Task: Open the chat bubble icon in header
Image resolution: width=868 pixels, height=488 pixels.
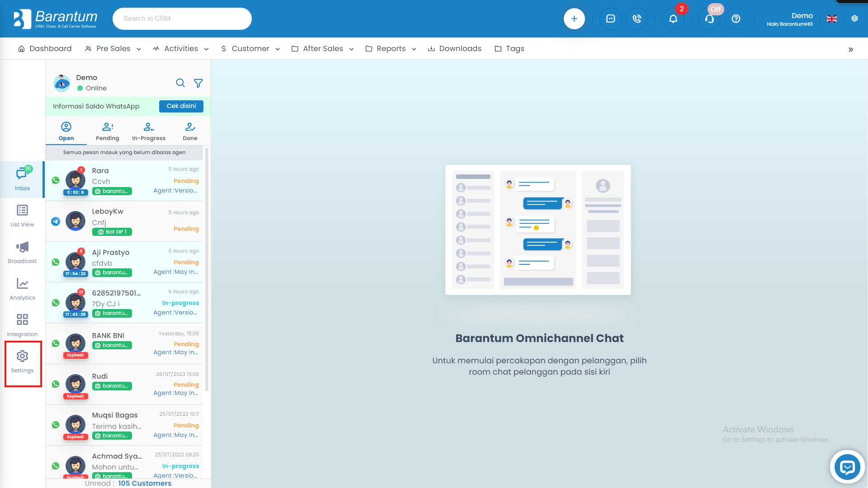Action: point(610,19)
